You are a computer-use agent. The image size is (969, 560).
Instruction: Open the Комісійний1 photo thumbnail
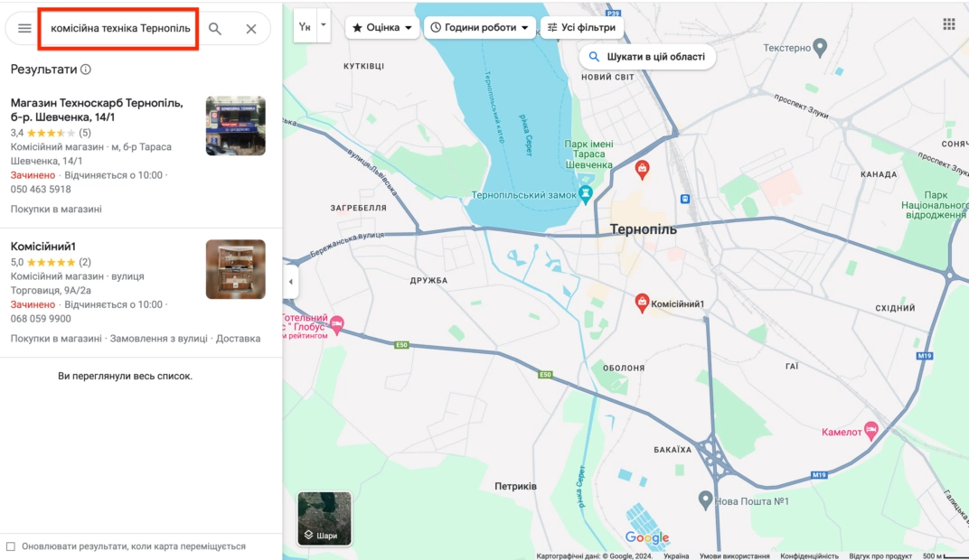[235, 269]
